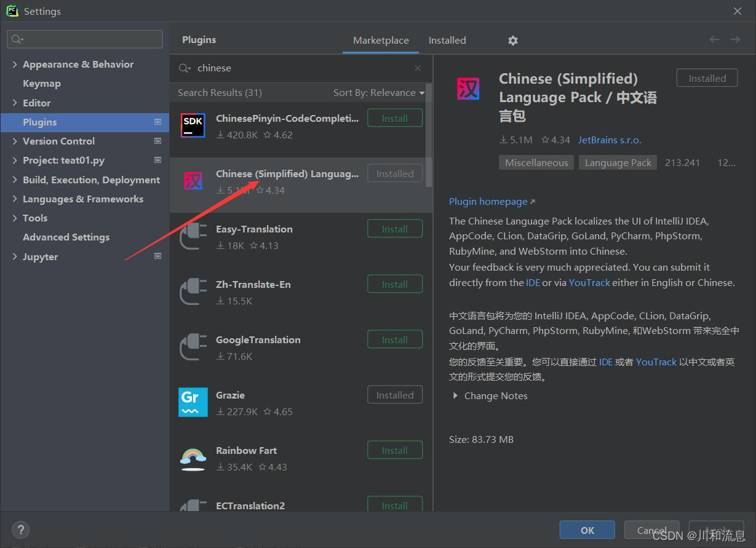
Task: Click project-level icon beside Project: teat01.py
Action: click(x=157, y=160)
